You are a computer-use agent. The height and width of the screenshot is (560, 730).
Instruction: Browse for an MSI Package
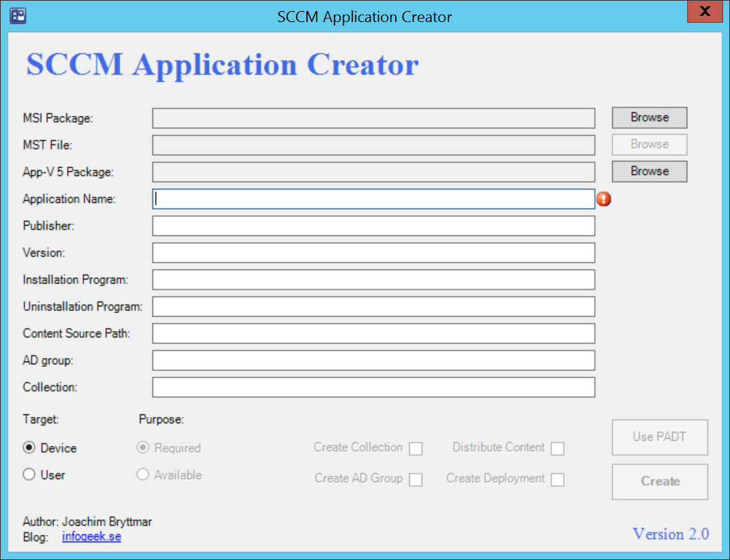pyautogui.click(x=649, y=117)
